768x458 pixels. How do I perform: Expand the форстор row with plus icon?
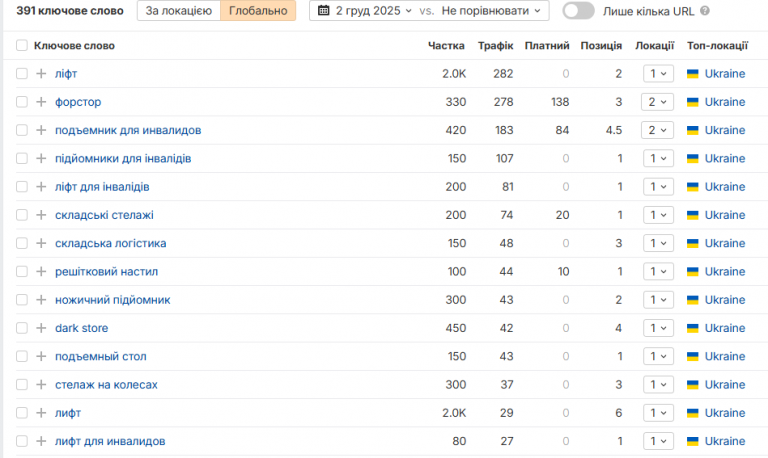tap(41, 102)
